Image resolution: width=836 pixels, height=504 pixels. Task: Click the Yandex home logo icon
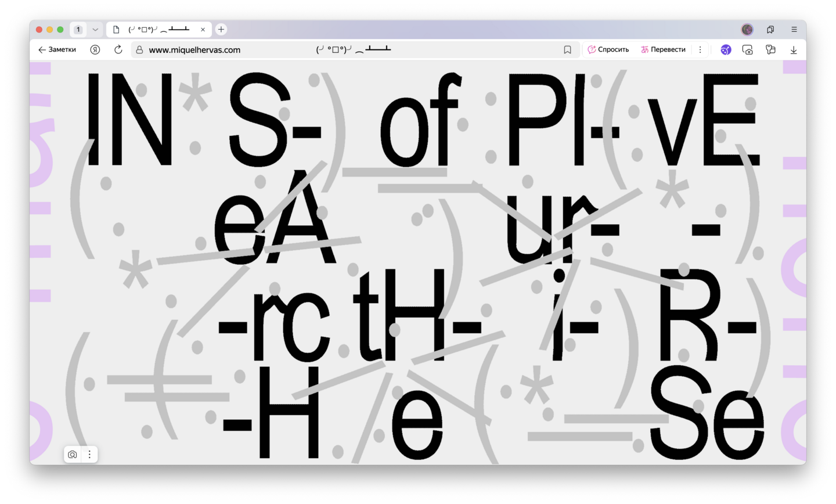pyautogui.click(x=95, y=50)
